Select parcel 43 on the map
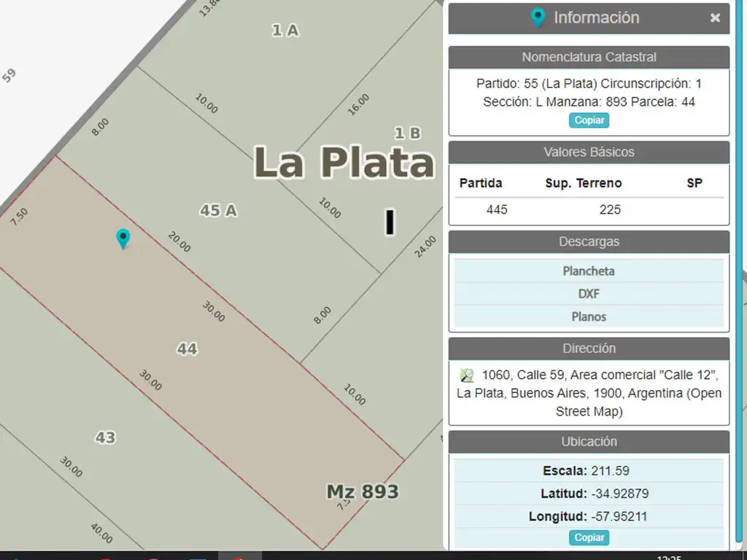 click(x=105, y=437)
